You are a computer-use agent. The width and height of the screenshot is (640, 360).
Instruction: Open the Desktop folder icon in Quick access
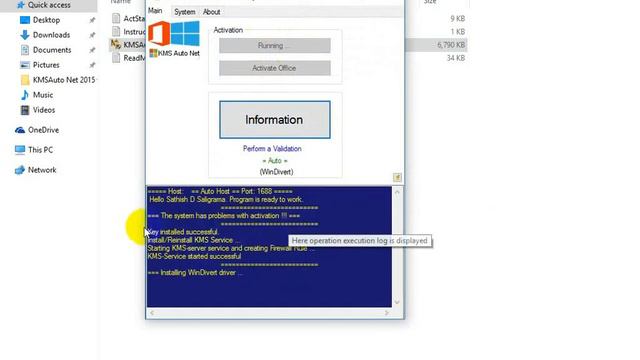click(25, 20)
